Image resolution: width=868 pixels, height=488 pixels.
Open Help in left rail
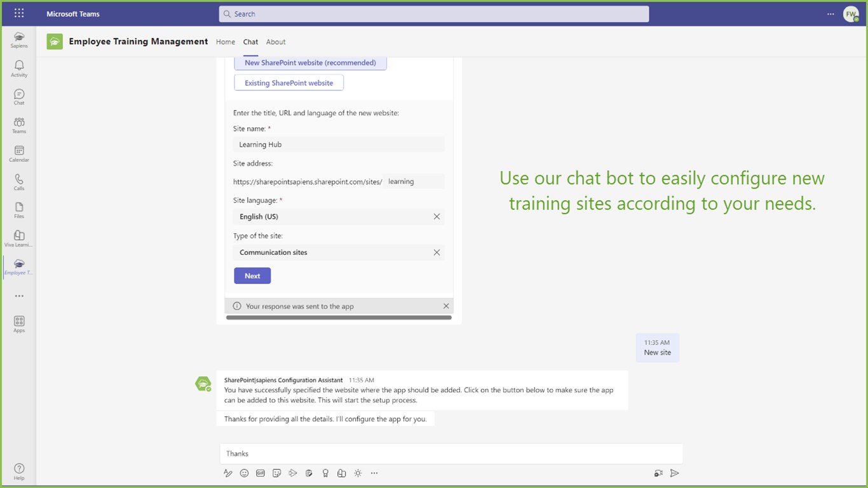(19, 471)
